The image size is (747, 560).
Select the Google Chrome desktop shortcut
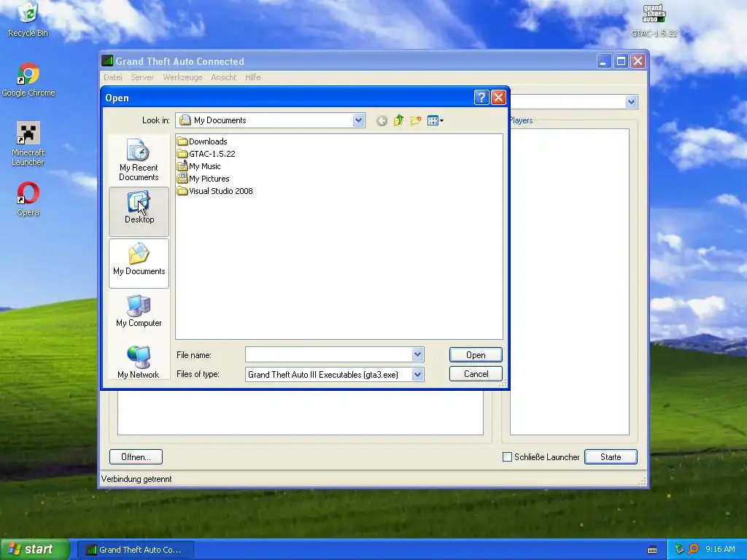click(x=28, y=79)
